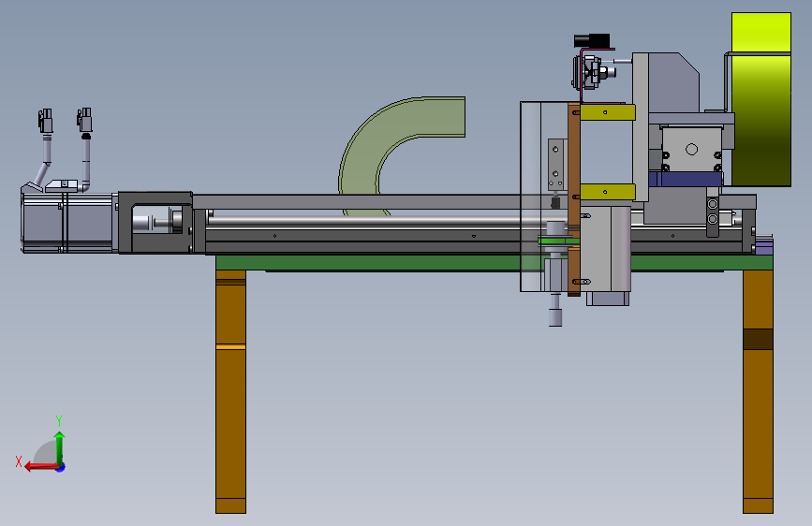Image resolution: width=812 pixels, height=526 pixels.
Task: Select the lower yellow bracket
Action: pos(608,192)
